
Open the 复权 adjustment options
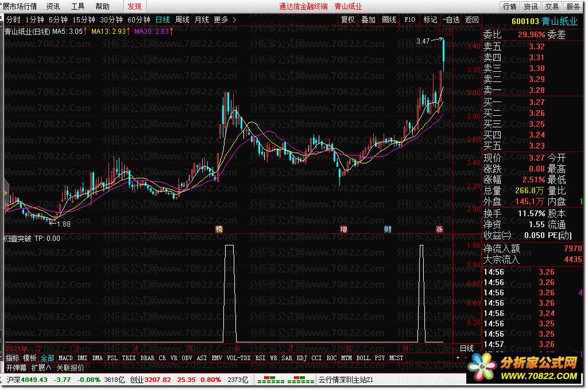click(347, 20)
